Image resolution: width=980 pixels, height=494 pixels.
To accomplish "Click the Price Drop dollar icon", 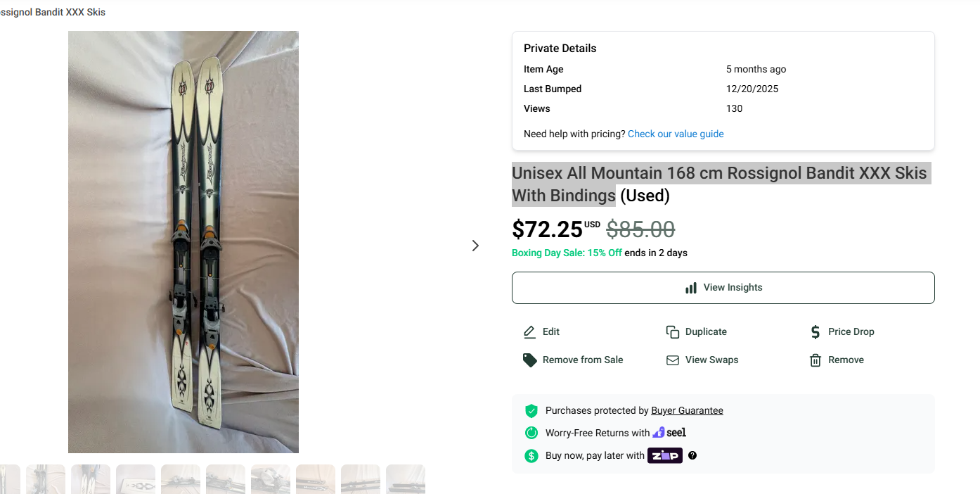I will tap(815, 332).
